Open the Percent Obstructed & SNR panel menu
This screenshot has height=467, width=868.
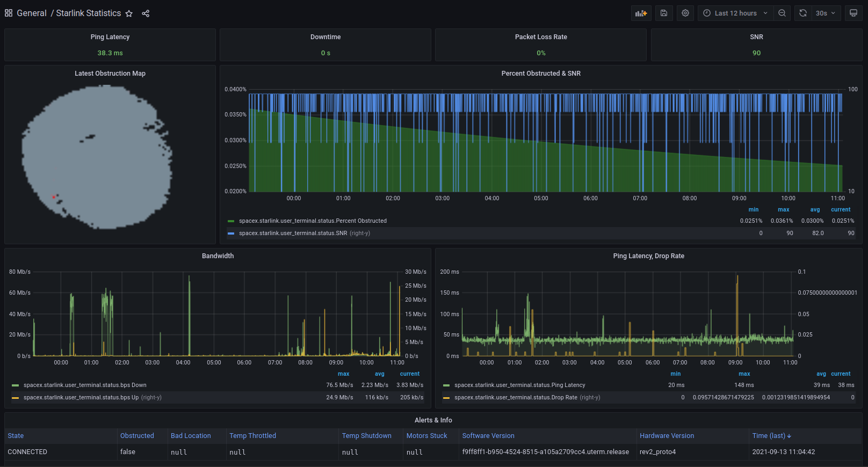tap(541, 74)
